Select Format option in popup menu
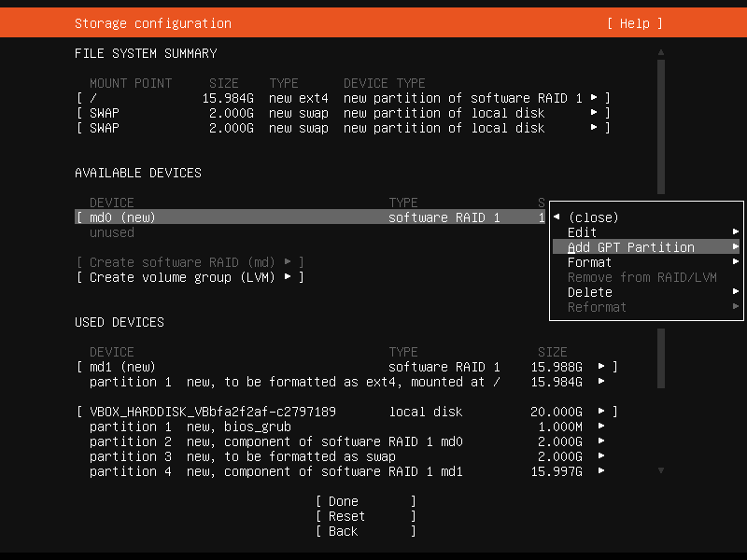The height and width of the screenshot is (560, 747). tap(645, 262)
